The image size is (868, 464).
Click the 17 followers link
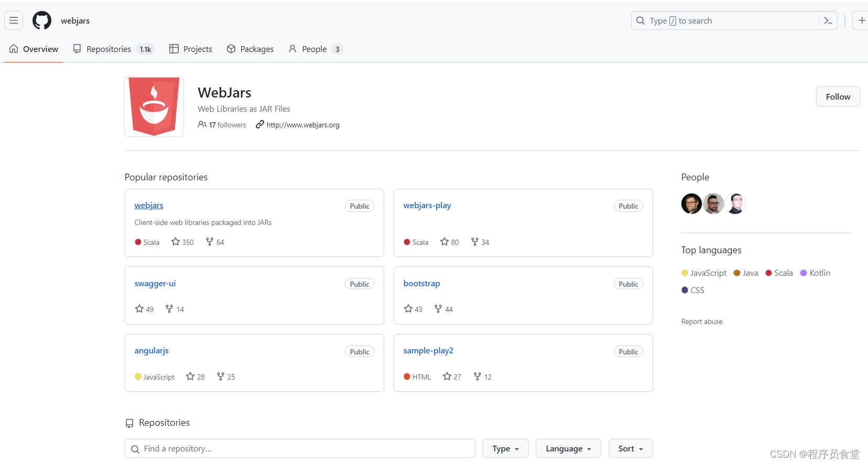(x=222, y=125)
